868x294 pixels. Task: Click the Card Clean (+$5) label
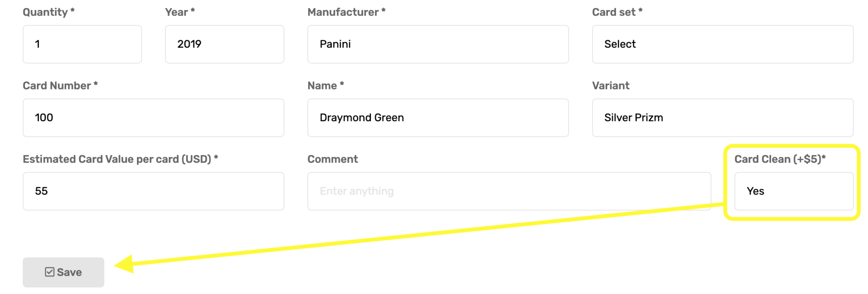coord(779,159)
